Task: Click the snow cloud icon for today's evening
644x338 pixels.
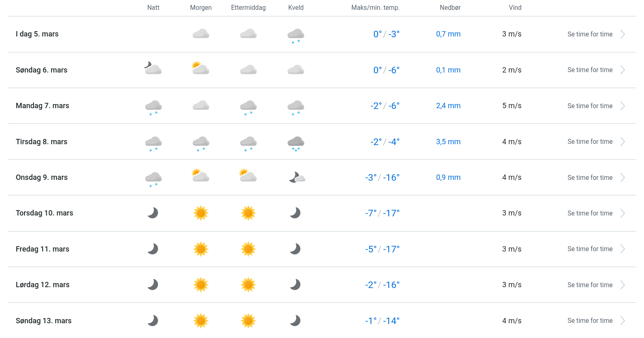Action: tap(296, 35)
